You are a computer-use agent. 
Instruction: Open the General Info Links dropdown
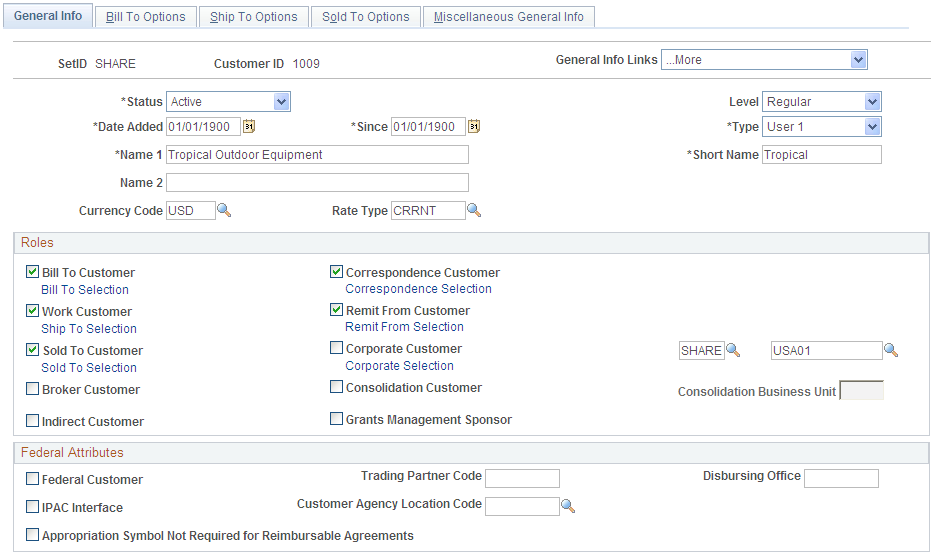point(764,60)
